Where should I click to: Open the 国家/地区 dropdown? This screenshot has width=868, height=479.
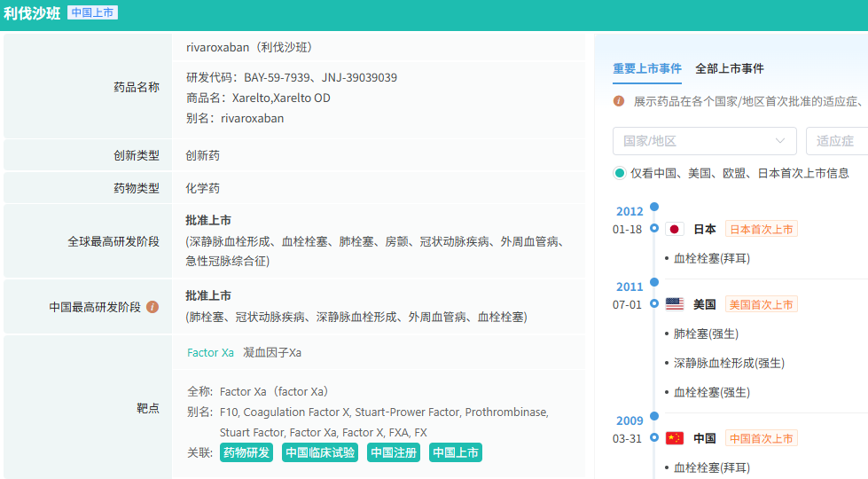704,141
